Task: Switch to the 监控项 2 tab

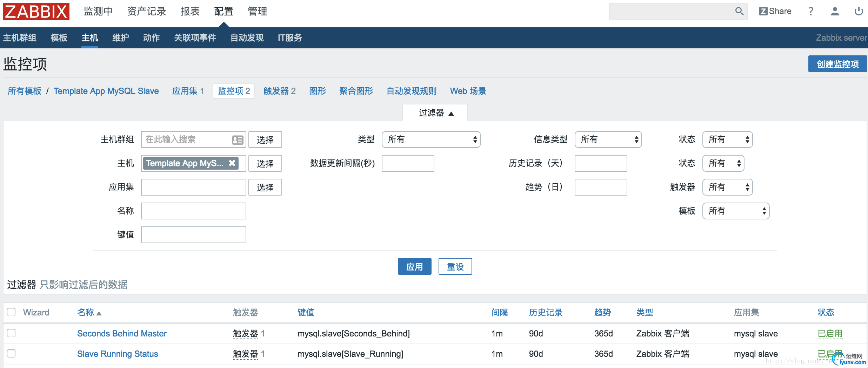Action: click(234, 91)
